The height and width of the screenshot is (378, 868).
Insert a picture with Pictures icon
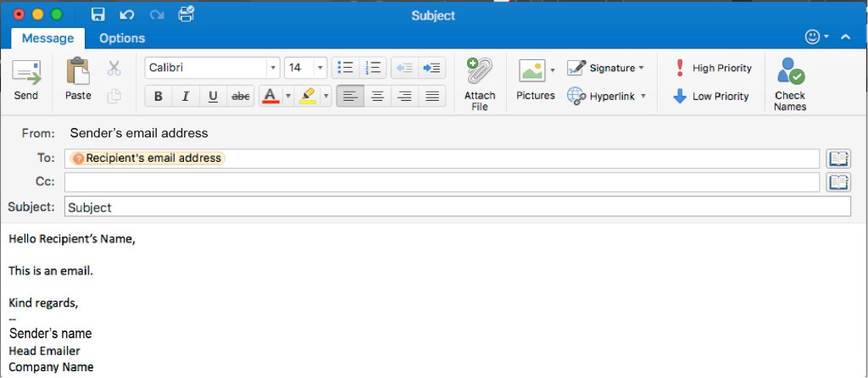[x=531, y=71]
